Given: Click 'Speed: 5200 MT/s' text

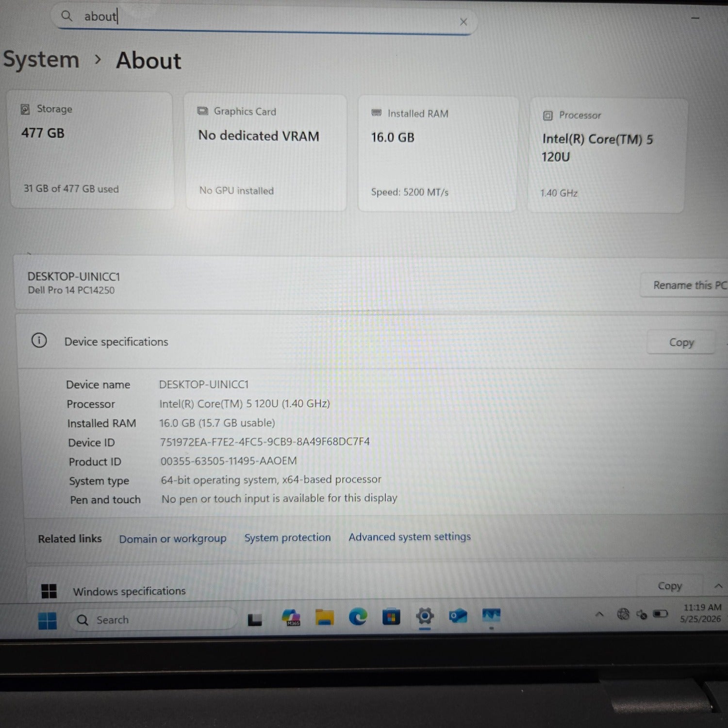Looking at the screenshot, I should coord(410,192).
